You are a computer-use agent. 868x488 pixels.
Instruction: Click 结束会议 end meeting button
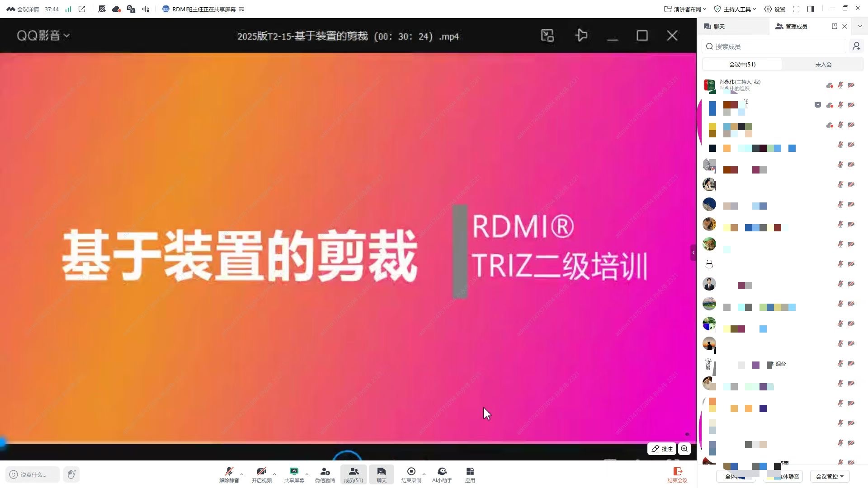tap(677, 474)
